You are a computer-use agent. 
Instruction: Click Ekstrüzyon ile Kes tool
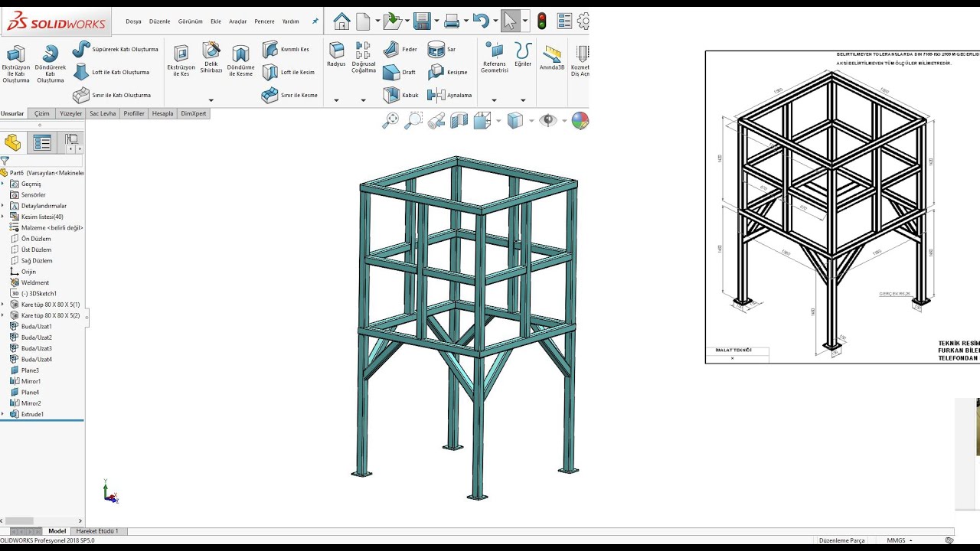181,61
